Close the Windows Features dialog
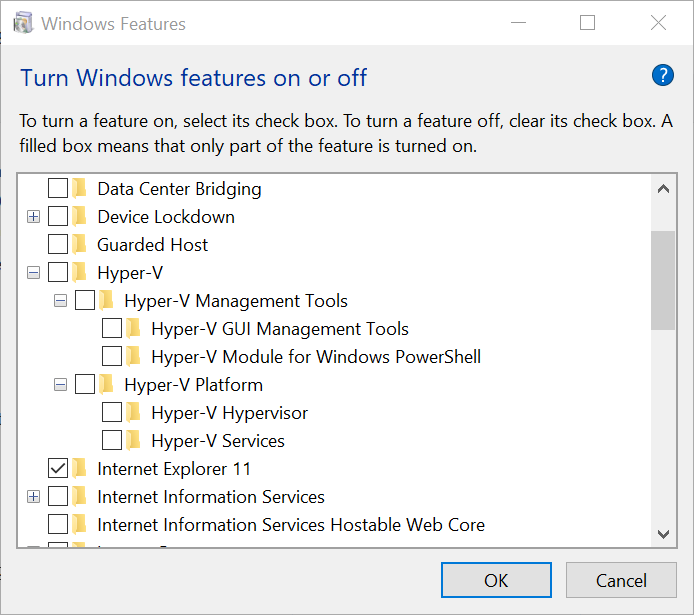The width and height of the screenshot is (694, 615). point(658,23)
